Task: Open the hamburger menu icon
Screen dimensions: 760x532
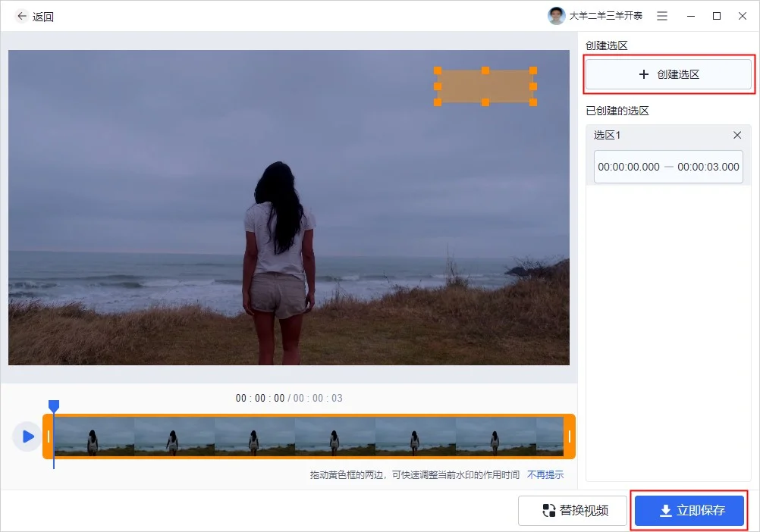Action: [x=662, y=16]
